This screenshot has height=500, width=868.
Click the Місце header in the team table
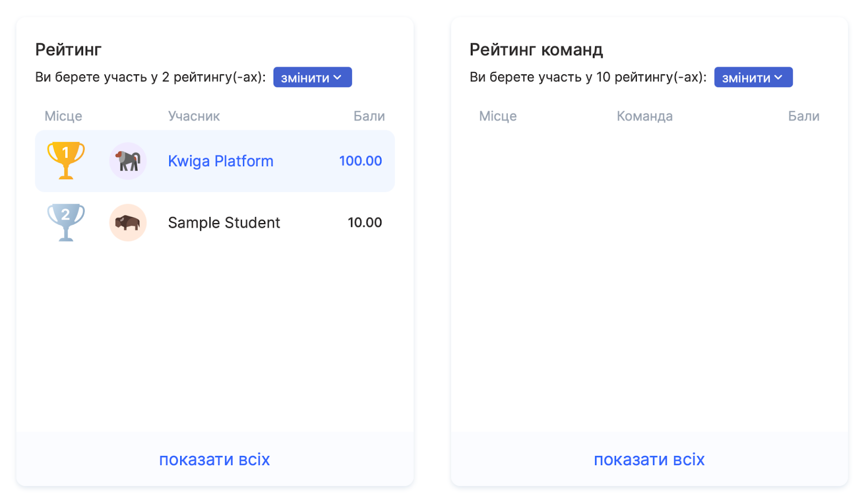tap(497, 116)
